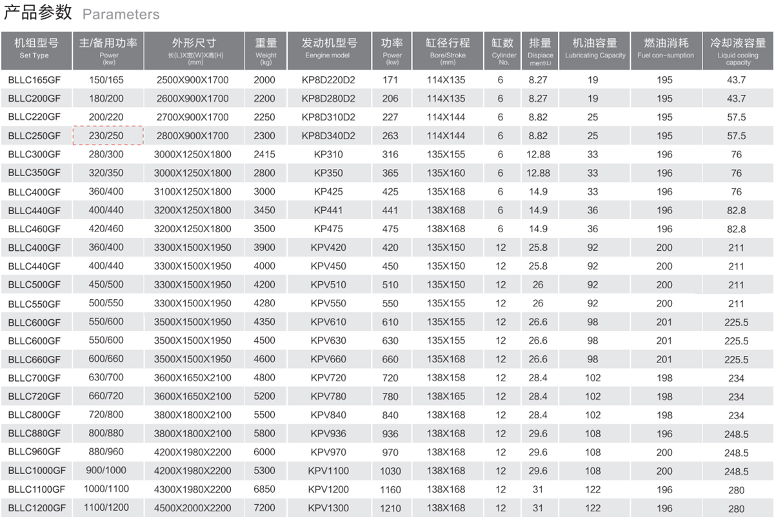The width and height of the screenshot is (774, 532).
Task: Select the 4500X2000X2200 dimension cell
Action: [192, 508]
